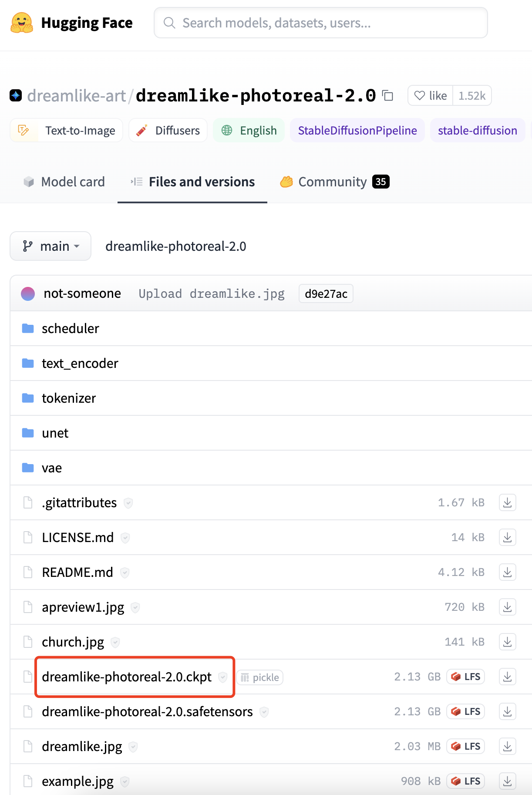
Task: Open the Community tab
Action: click(334, 182)
